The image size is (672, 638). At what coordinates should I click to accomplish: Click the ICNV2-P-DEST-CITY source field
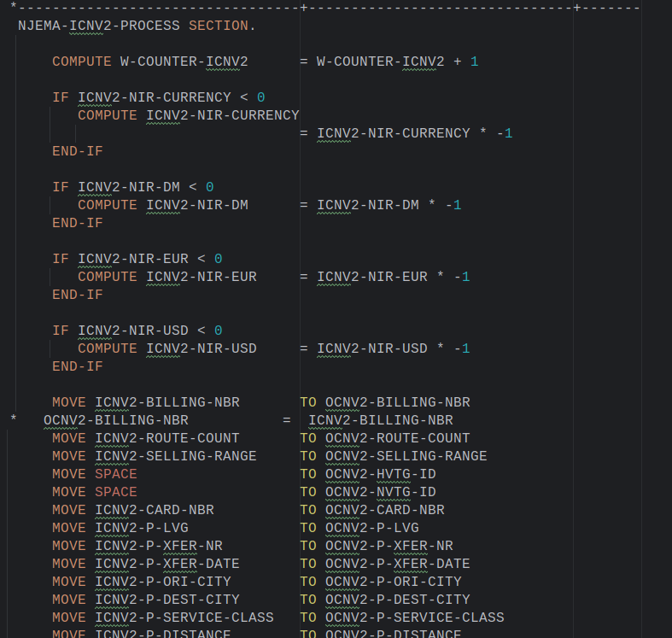(167, 600)
